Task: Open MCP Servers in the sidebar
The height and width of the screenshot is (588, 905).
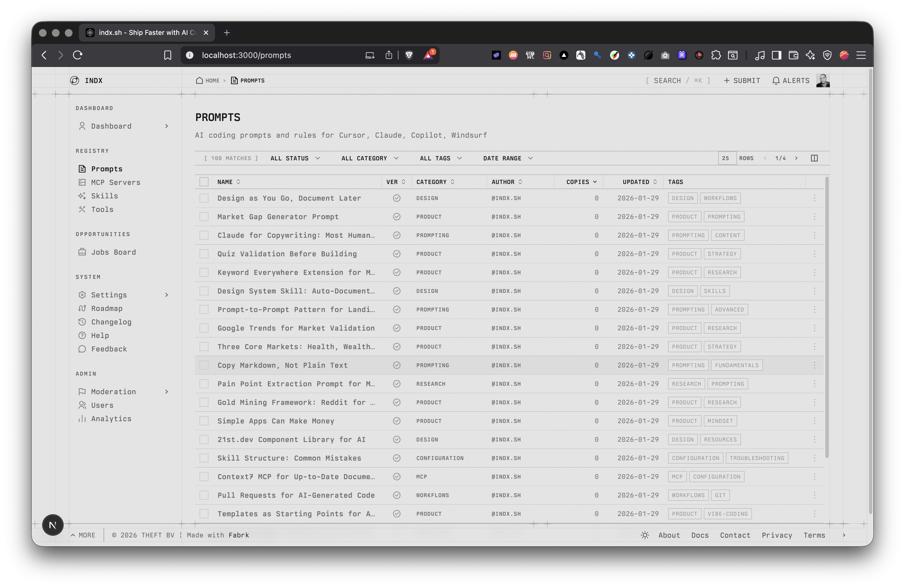Action: [116, 182]
